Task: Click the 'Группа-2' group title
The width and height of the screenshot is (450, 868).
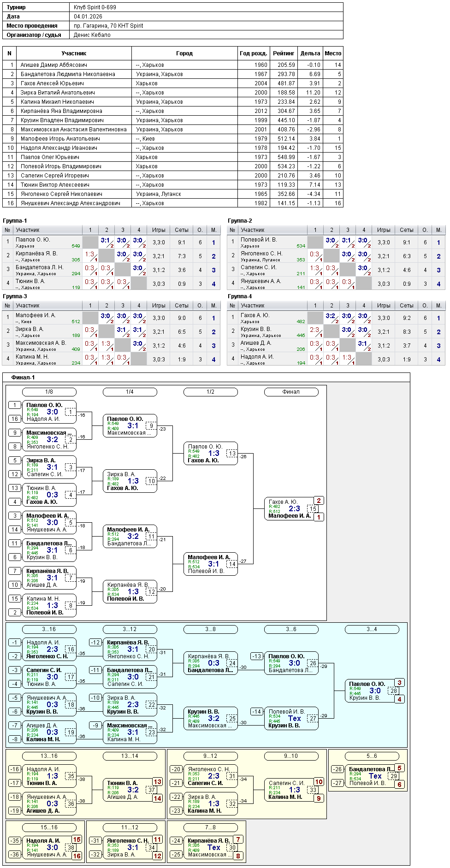Action: pyautogui.click(x=240, y=221)
